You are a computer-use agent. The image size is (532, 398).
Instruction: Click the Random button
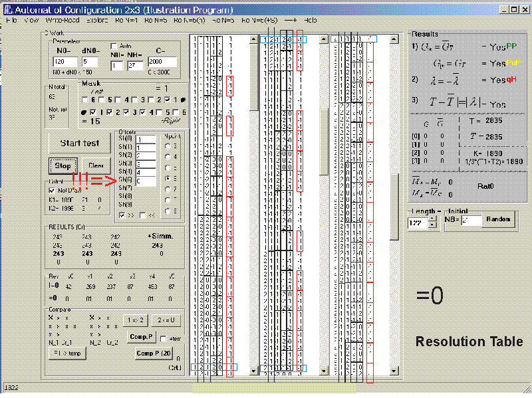[x=498, y=219]
